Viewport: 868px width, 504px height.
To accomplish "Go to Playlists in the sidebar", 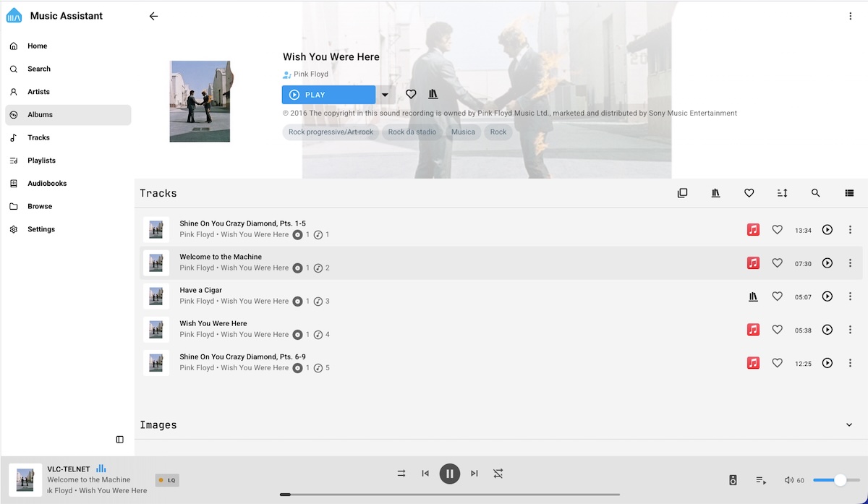I will (41, 161).
